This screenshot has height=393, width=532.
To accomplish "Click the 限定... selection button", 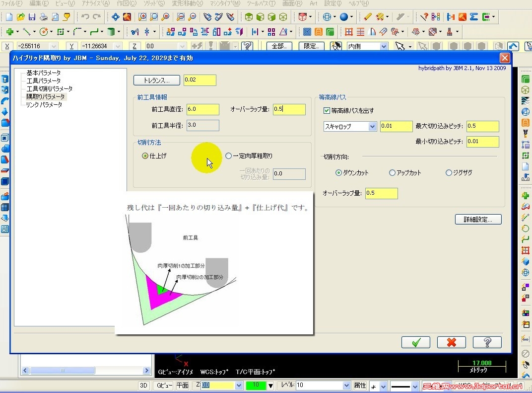I will coord(312,46).
